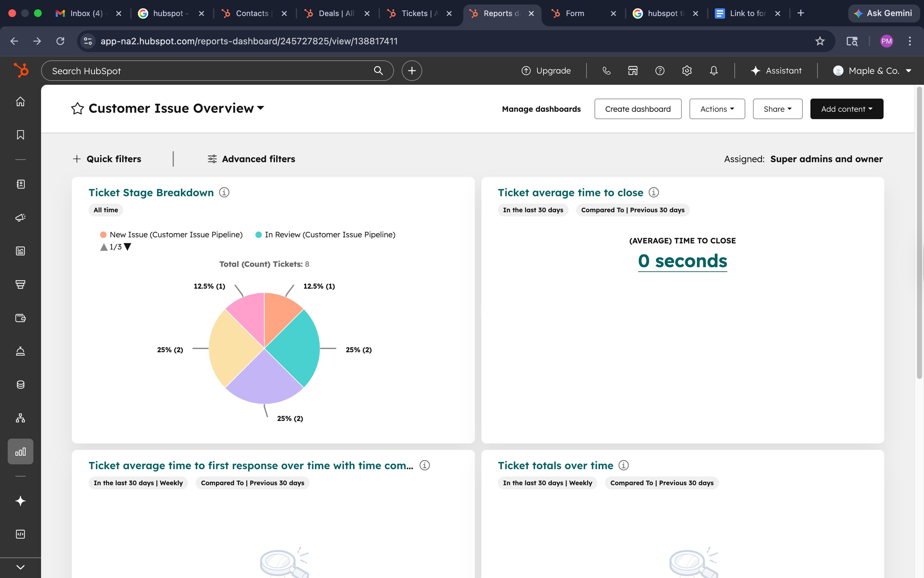This screenshot has height=578, width=924.
Task: Click Ask Gemini in Chrome
Action: tap(884, 13)
